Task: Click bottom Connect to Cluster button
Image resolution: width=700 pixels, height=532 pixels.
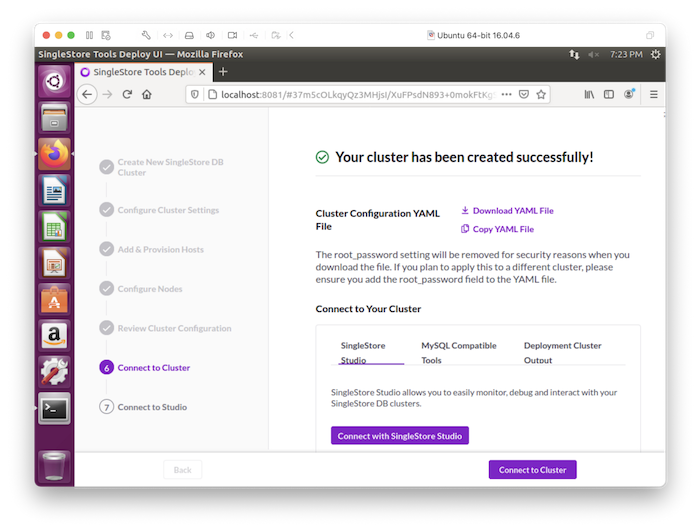Action: (532, 470)
